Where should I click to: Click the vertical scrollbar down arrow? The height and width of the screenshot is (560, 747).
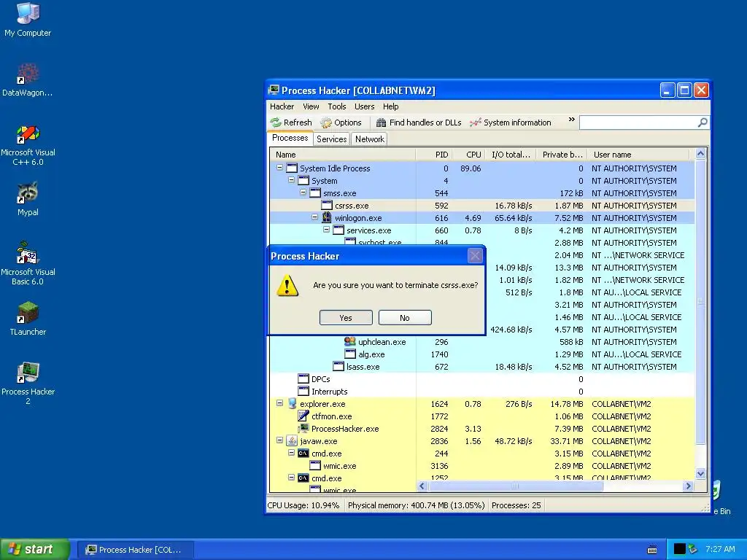[x=700, y=473]
